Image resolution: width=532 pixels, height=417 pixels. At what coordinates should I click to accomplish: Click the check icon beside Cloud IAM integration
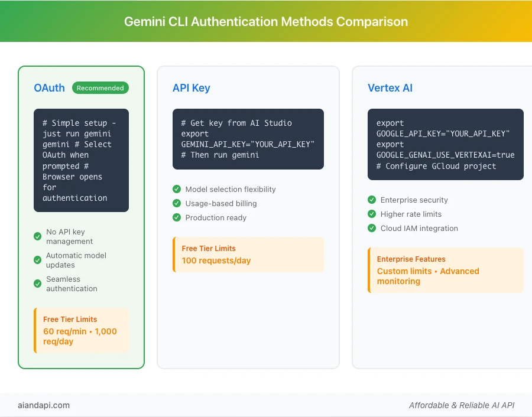[x=372, y=228]
